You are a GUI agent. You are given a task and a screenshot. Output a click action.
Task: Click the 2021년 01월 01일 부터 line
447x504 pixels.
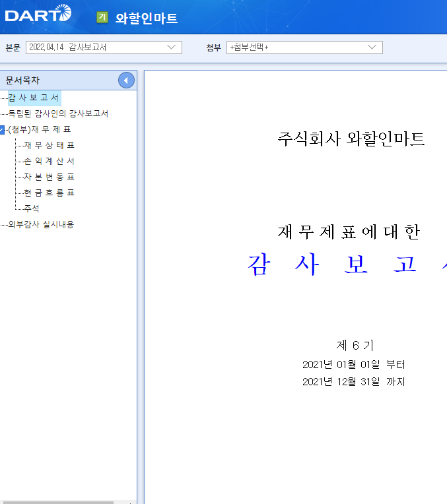354,365
